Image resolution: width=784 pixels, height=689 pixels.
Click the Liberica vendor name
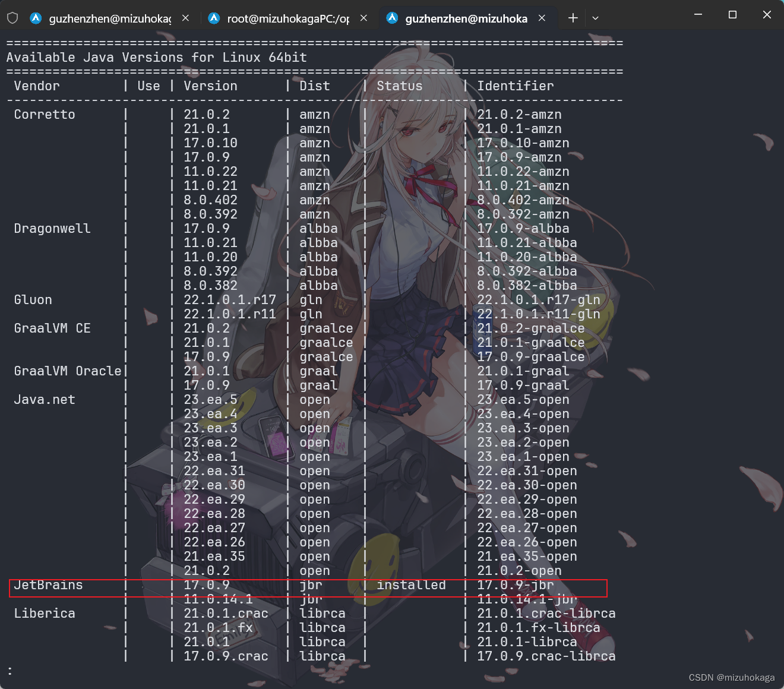coord(45,614)
